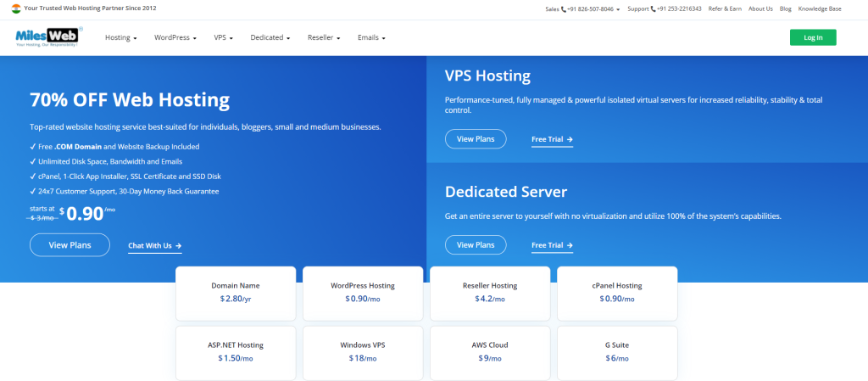Screen dimensions: 868x381
Task: Click the MilesWeb logo
Action: (x=49, y=36)
